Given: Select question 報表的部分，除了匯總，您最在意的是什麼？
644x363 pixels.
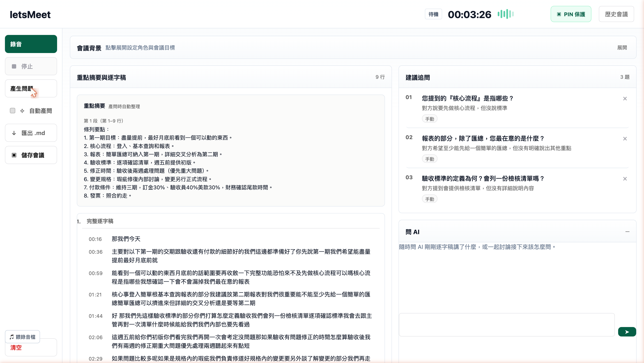Looking at the screenshot, I should click(483, 138).
